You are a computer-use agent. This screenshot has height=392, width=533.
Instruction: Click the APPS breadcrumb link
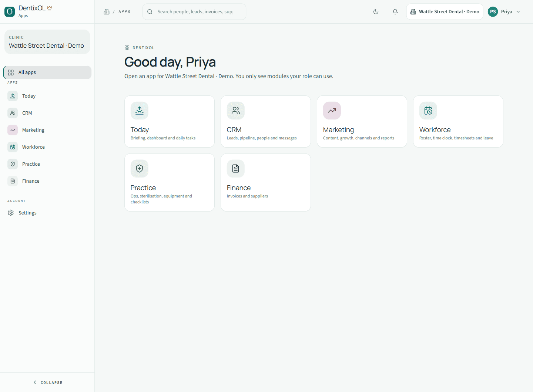(124, 12)
